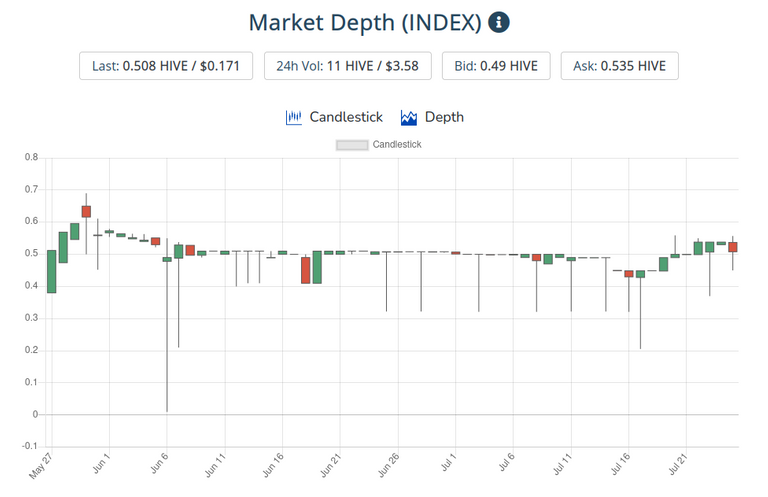Click the 0.8 y-axis value
The image size is (768, 497).
coord(31,157)
